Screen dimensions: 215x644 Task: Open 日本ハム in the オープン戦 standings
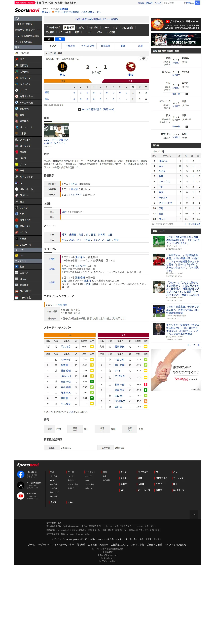(x=163, y=161)
